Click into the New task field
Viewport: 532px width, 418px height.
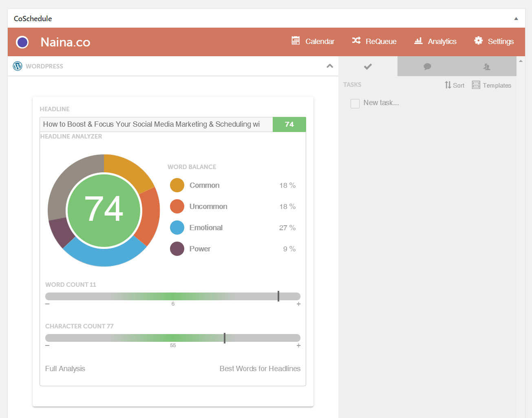coord(381,103)
